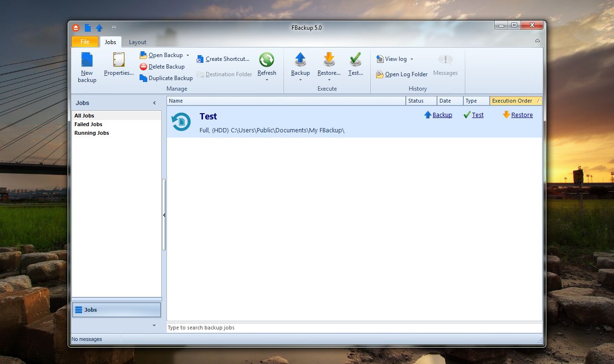Screen dimensions: 614x364
Task: Open the backup Properties dialog
Action: click(x=118, y=65)
